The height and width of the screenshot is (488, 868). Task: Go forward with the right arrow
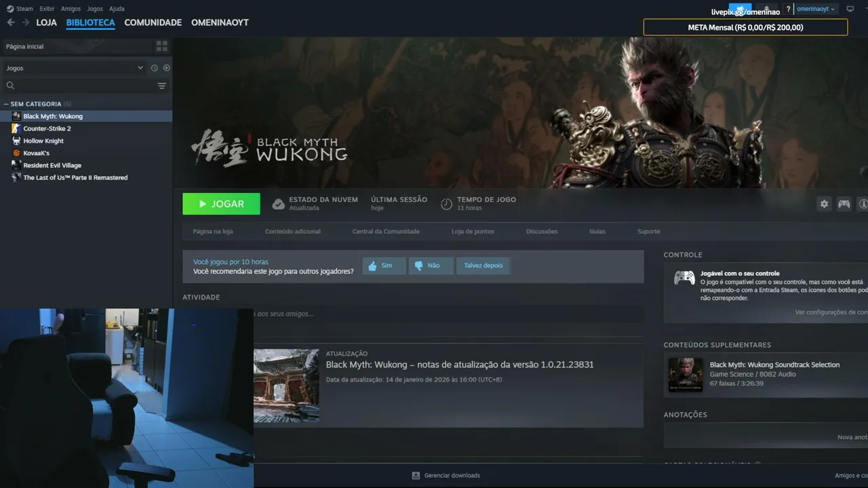click(x=26, y=22)
